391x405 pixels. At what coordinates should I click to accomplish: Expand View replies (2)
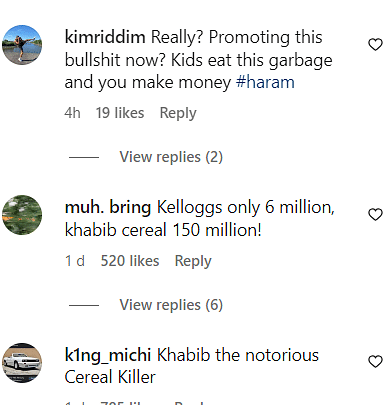171,157
